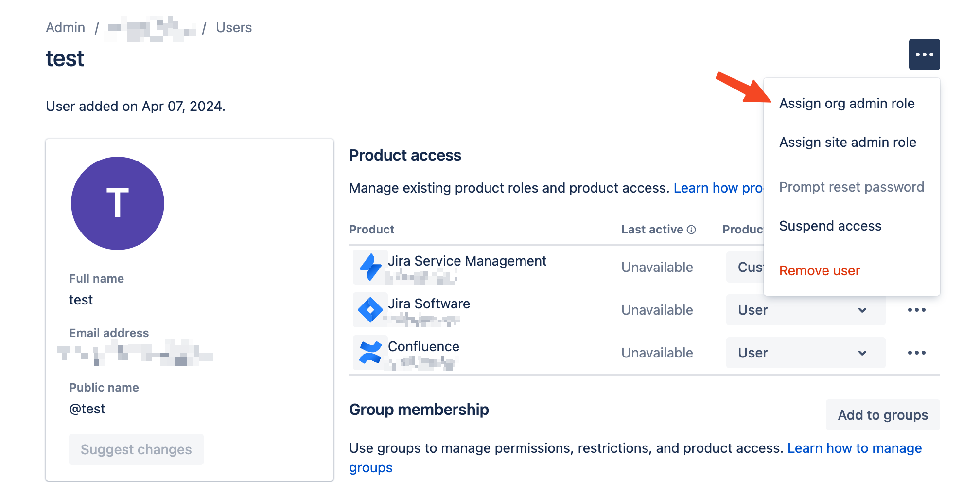Click the Jira Software product icon

(370, 310)
